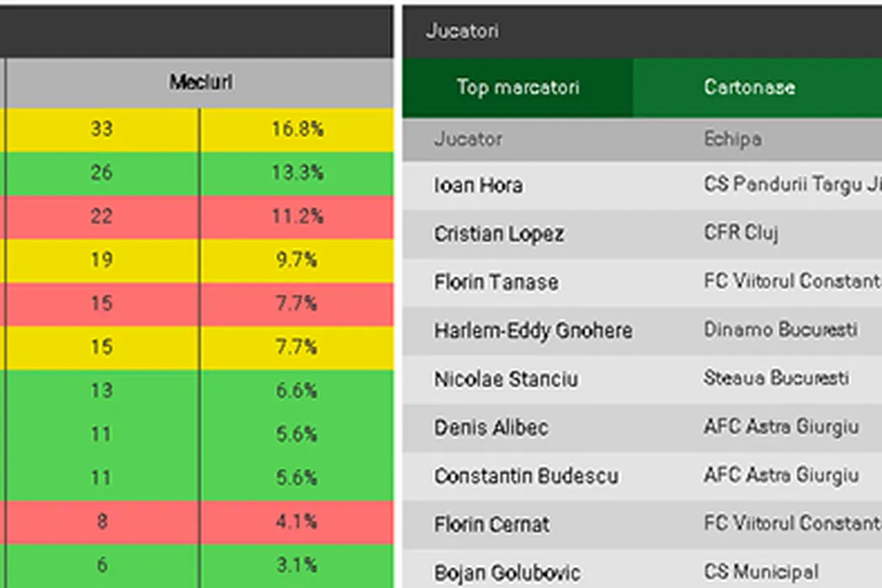Open Florin Cernat's player entry
The width and height of the screenshot is (882, 588).
click(491, 525)
